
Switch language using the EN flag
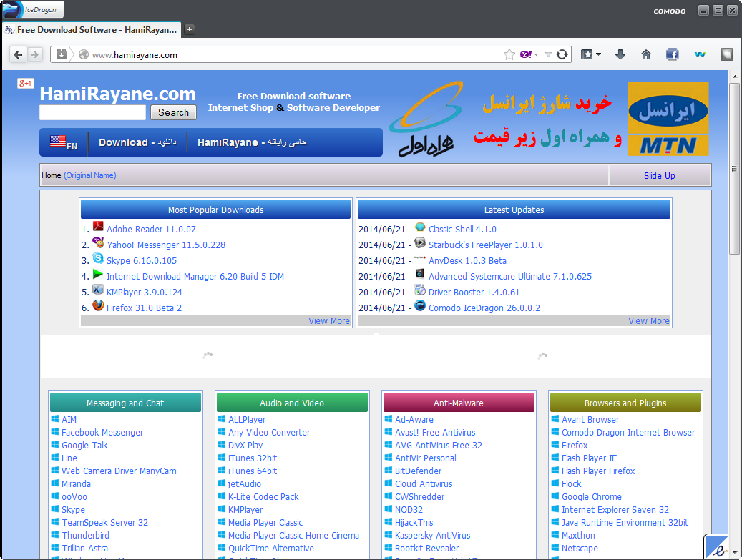pos(63,142)
